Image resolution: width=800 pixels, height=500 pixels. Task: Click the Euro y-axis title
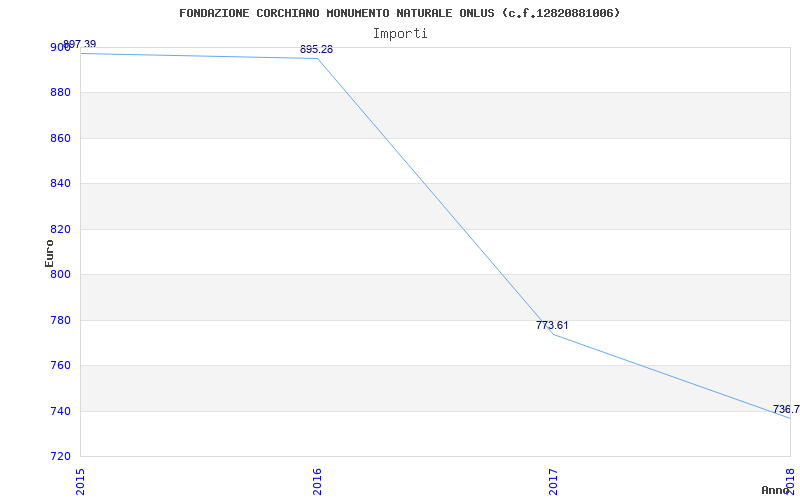[49, 253]
